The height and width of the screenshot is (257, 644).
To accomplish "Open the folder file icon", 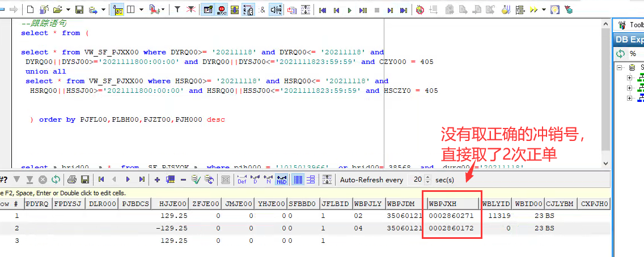I will point(57,10).
